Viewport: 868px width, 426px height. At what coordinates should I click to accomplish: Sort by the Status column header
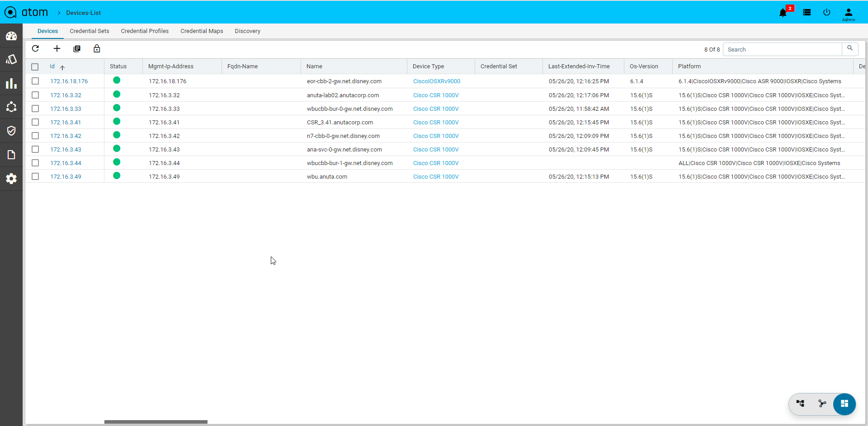(118, 66)
